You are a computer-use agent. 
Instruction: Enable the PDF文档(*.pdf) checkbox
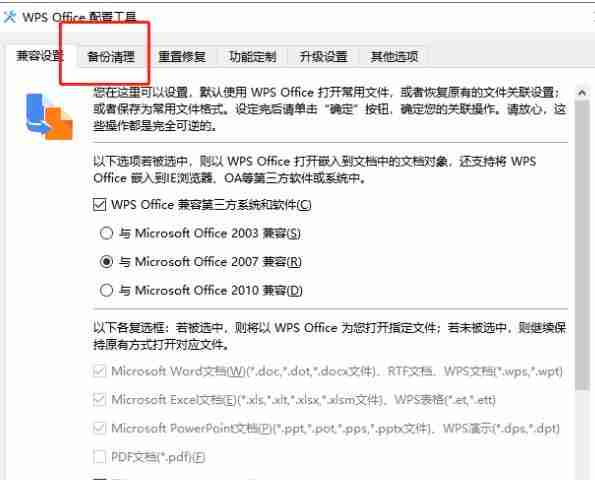click(x=99, y=456)
